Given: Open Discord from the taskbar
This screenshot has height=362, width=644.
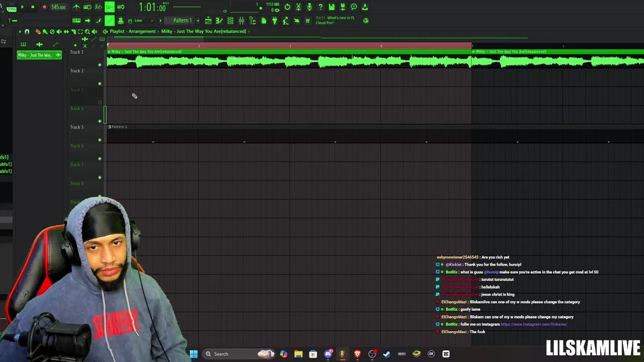Looking at the screenshot, I should (328, 354).
